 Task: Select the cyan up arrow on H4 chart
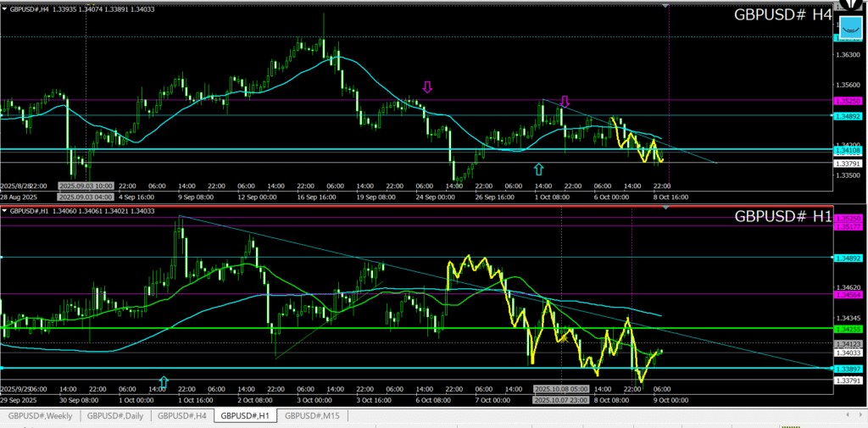[x=538, y=170]
